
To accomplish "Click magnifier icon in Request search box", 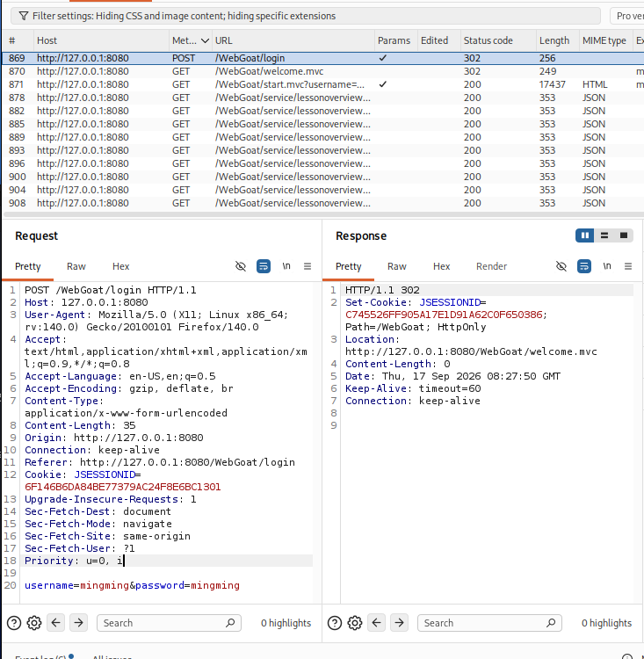I will coord(230,623).
